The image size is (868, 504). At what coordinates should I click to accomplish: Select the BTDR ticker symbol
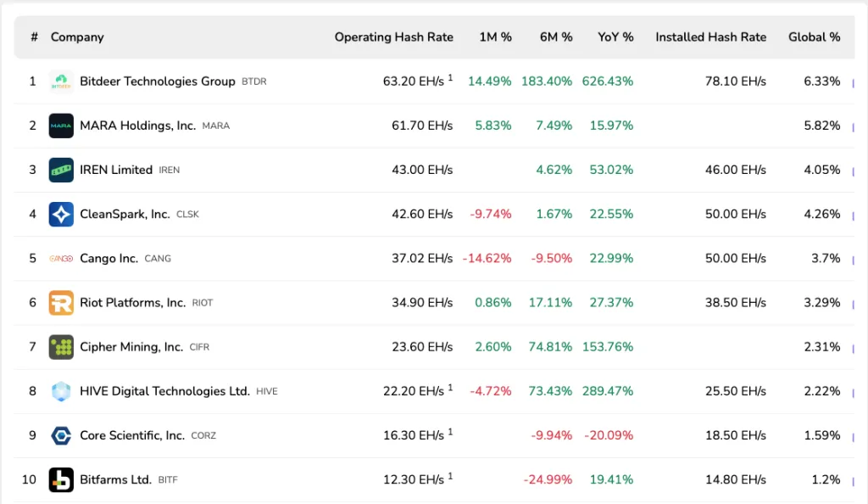(254, 82)
